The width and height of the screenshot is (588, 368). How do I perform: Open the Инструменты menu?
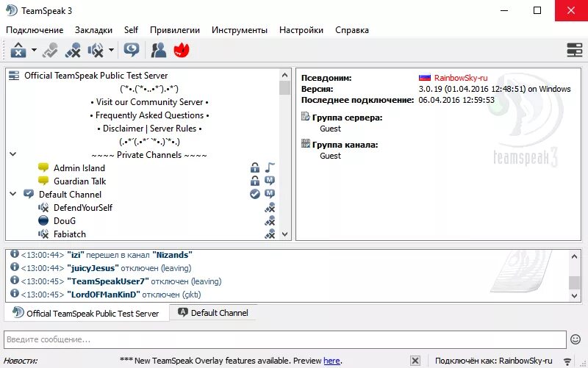tap(240, 30)
